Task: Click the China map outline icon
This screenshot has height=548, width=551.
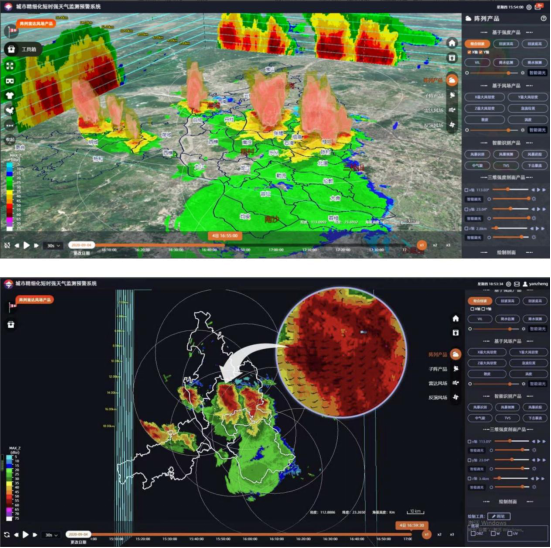Action: (x=10, y=110)
